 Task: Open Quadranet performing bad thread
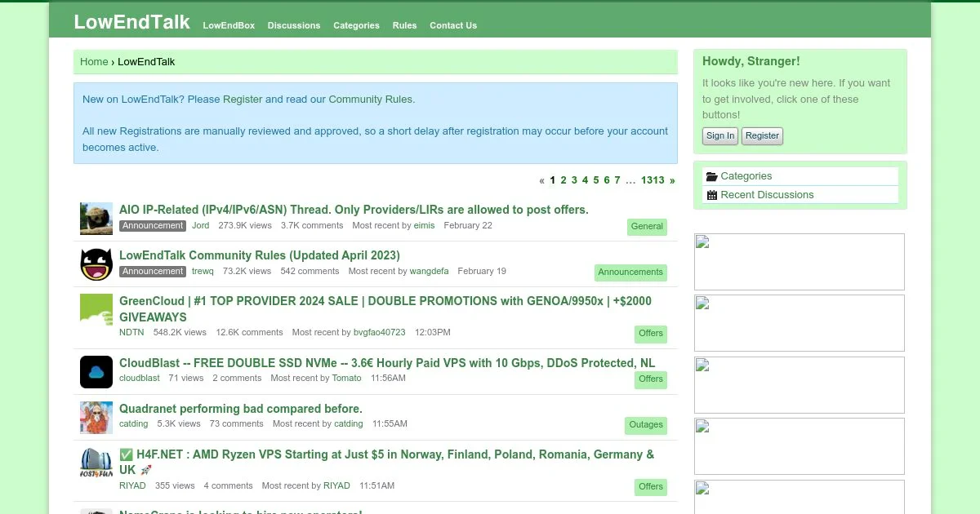[241, 409]
